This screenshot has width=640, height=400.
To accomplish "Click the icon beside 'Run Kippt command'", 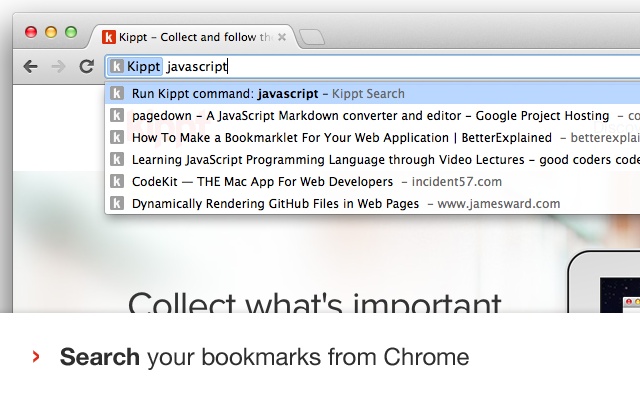I will coord(117,93).
